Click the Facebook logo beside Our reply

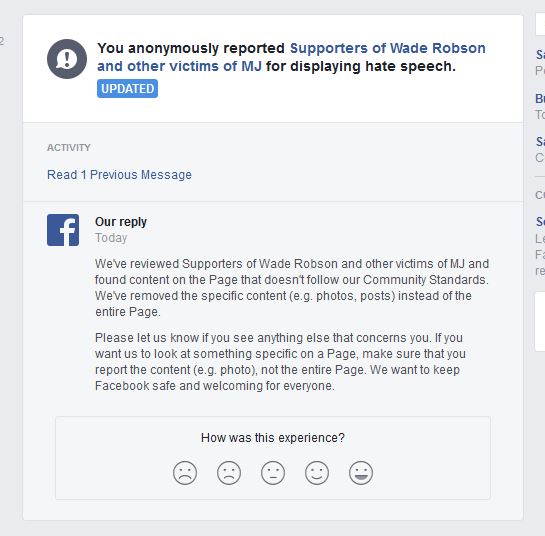[63, 230]
